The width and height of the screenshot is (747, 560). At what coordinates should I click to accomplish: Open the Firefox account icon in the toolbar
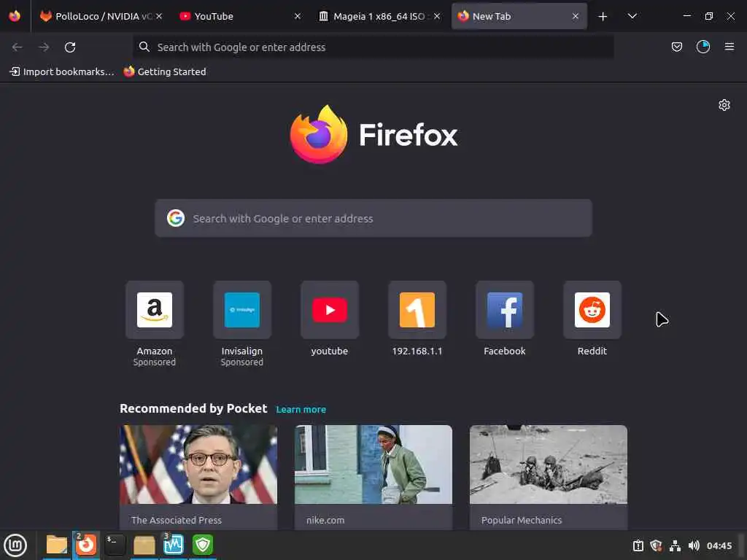(x=703, y=47)
